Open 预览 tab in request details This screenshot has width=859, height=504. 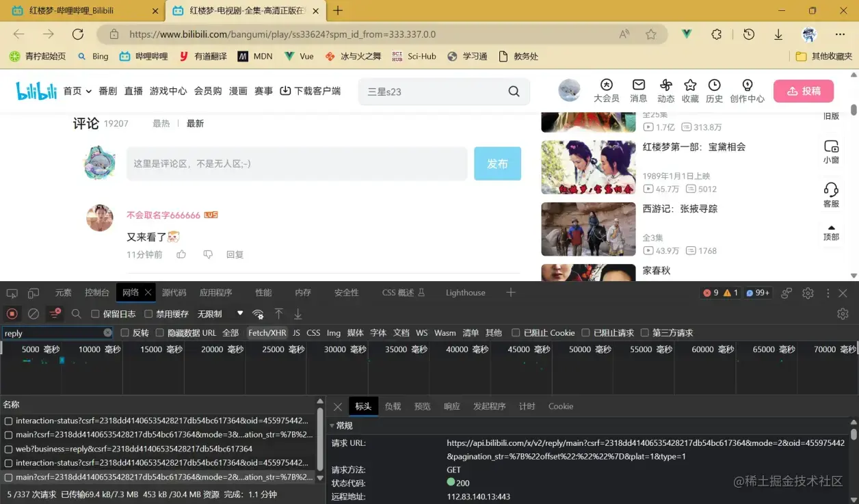pyautogui.click(x=422, y=406)
